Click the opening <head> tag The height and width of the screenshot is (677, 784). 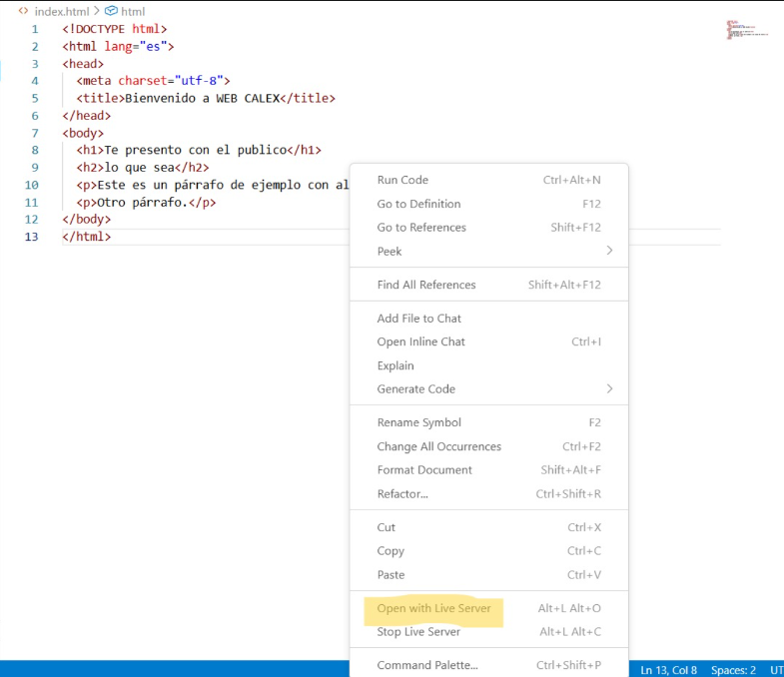click(83, 64)
